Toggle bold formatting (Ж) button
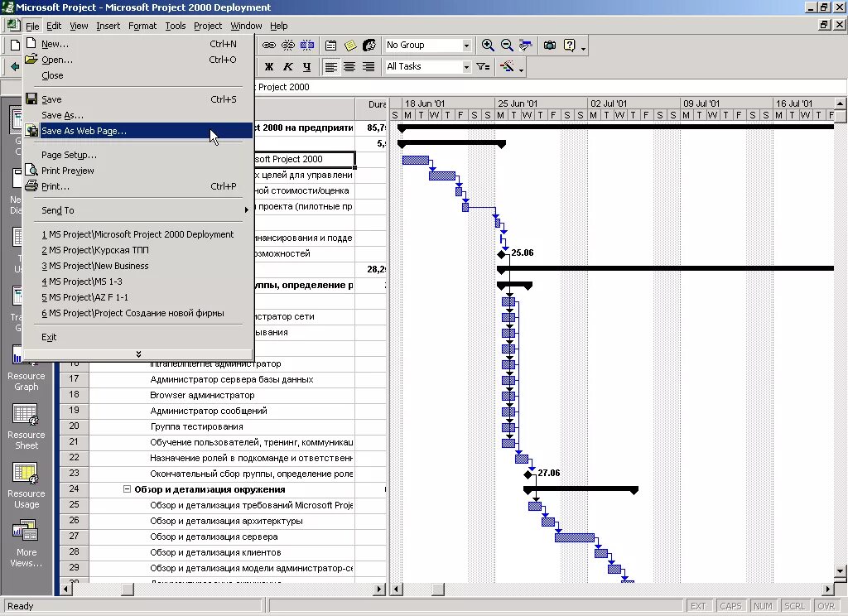848x616 pixels. 269,66
